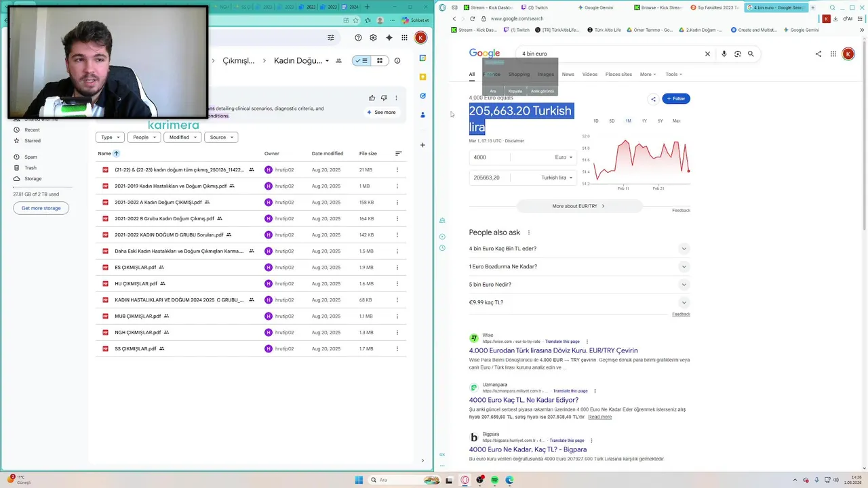Screen dimensions: 868x488
Task: Click the Get more storage button
Action: coord(41,208)
